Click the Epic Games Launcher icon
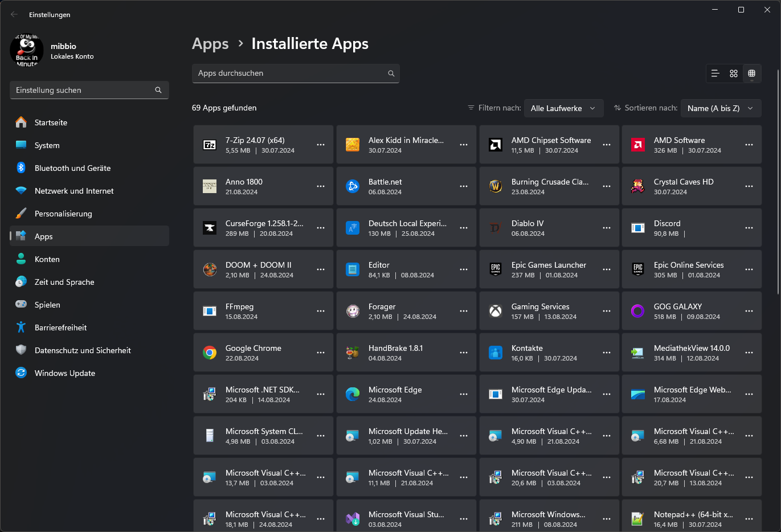 [496, 269]
